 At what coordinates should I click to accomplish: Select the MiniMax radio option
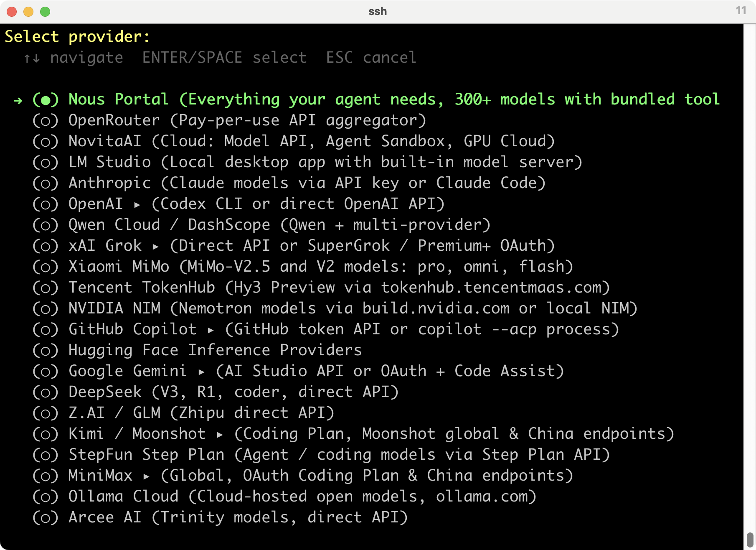(46, 476)
